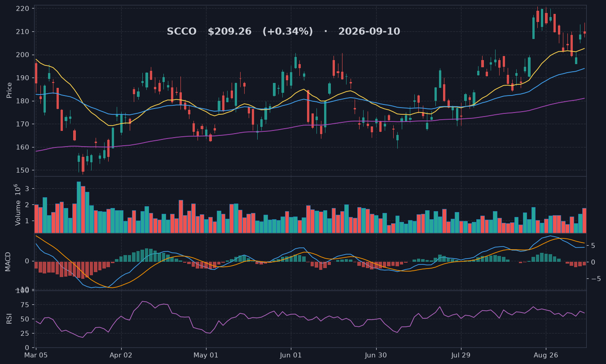Viewport: 606px width, 364px height.
Task: Click the Jun 30 date label
Action: coord(376,355)
